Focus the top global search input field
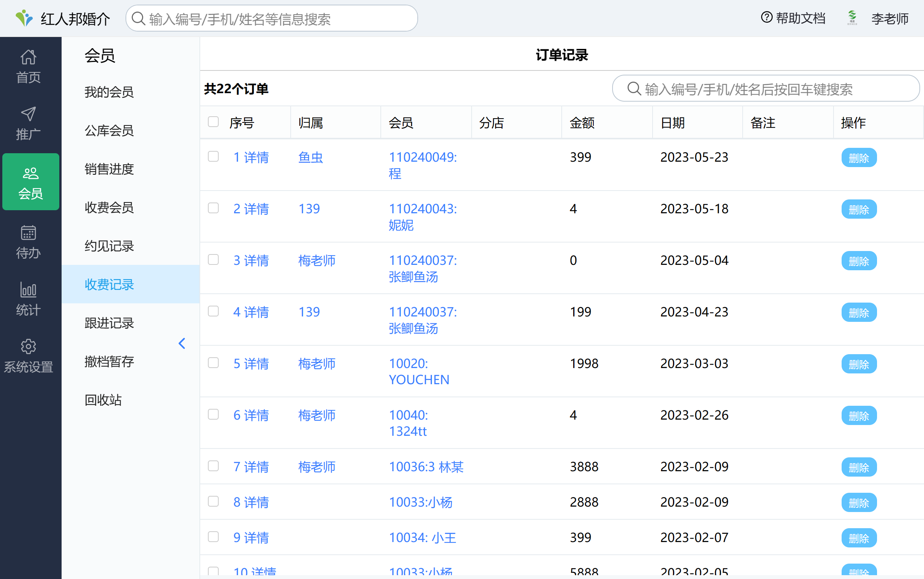Screen dimensions: 924x579 pos(272,18)
